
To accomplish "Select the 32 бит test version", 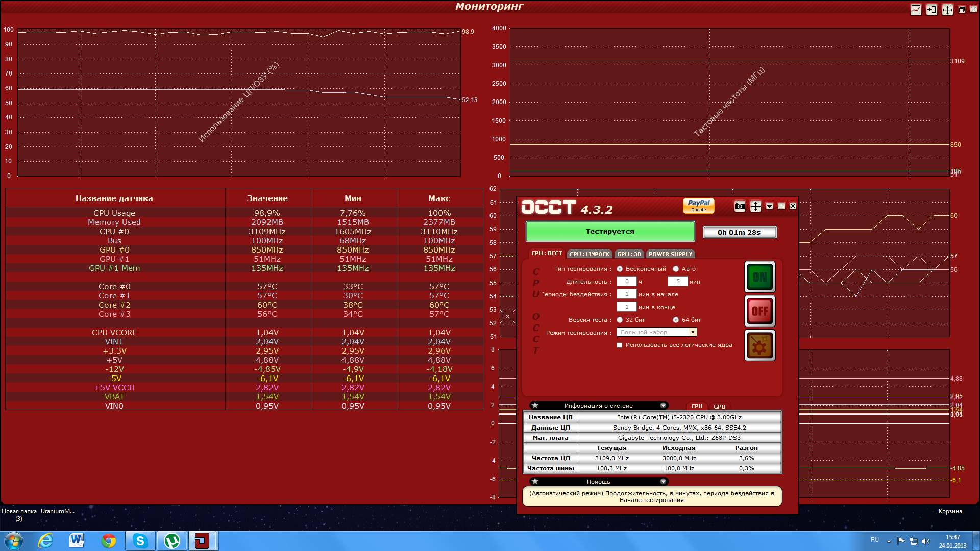I will point(620,320).
